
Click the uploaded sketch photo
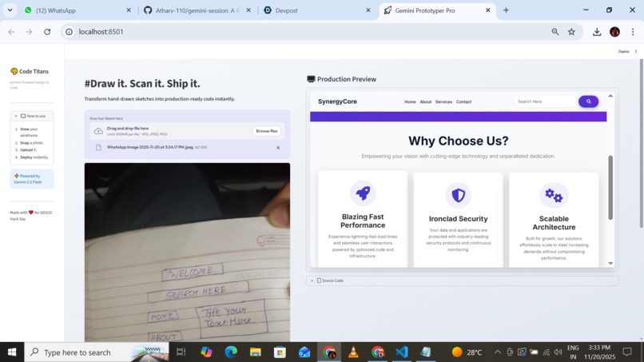[187, 252]
